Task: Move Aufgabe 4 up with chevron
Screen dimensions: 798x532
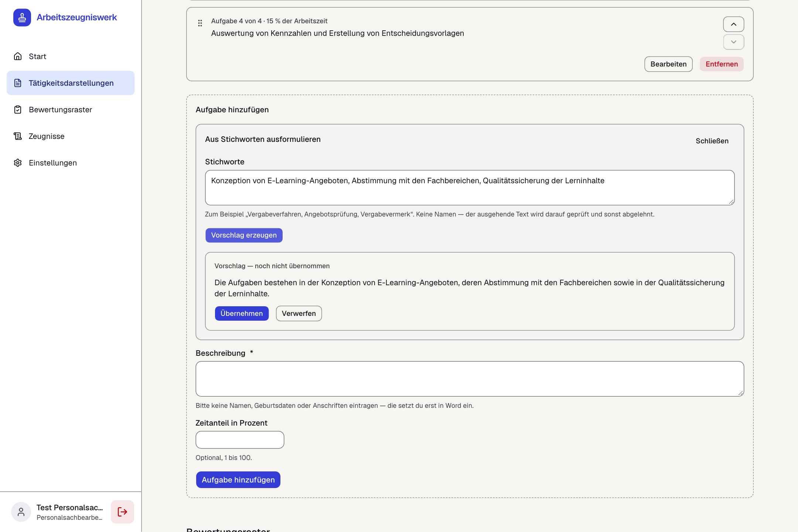Action: (x=733, y=24)
